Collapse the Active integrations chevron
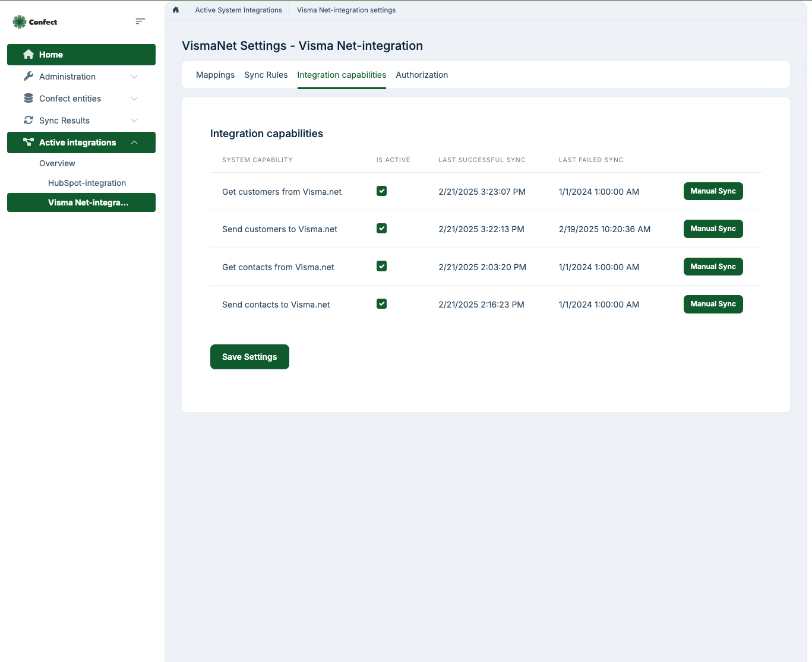This screenshot has width=812, height=662. click(134, 142)
